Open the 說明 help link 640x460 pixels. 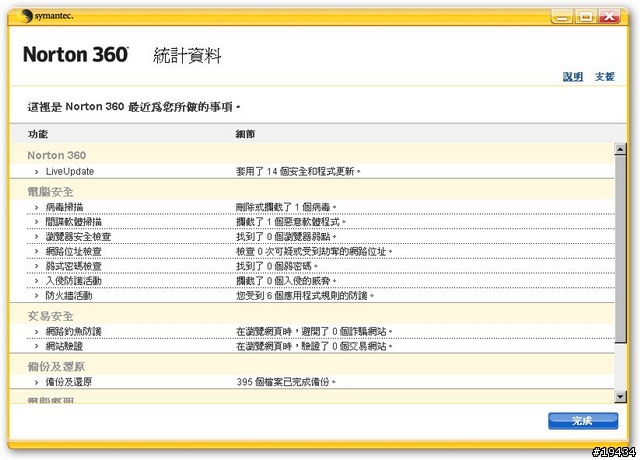click(x=573, y=76)
